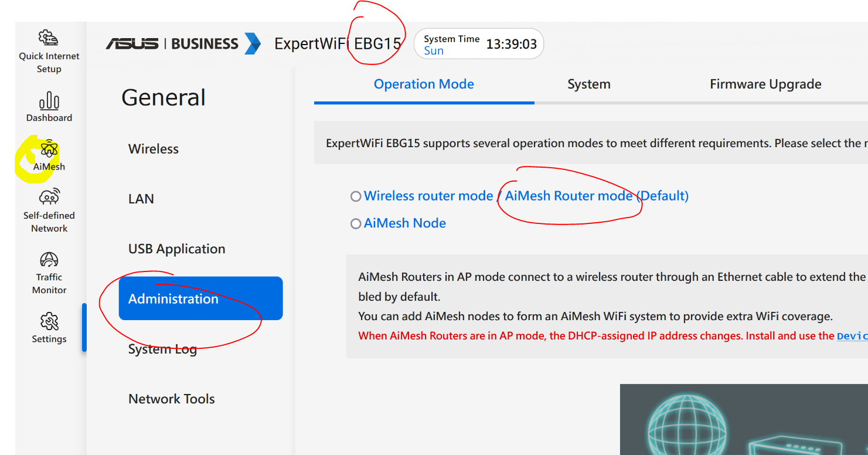Viewport: 868px width, 455px height.
Task: Open Quick Internet Setup icon
Action: click(49, 39)
